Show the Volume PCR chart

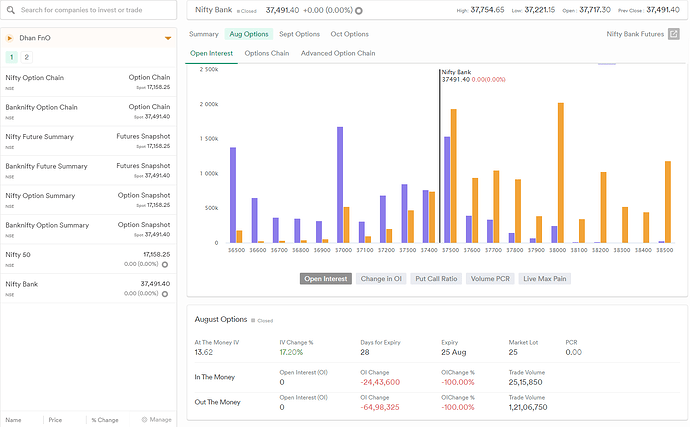pyautogui.click(x=490, y=279)
